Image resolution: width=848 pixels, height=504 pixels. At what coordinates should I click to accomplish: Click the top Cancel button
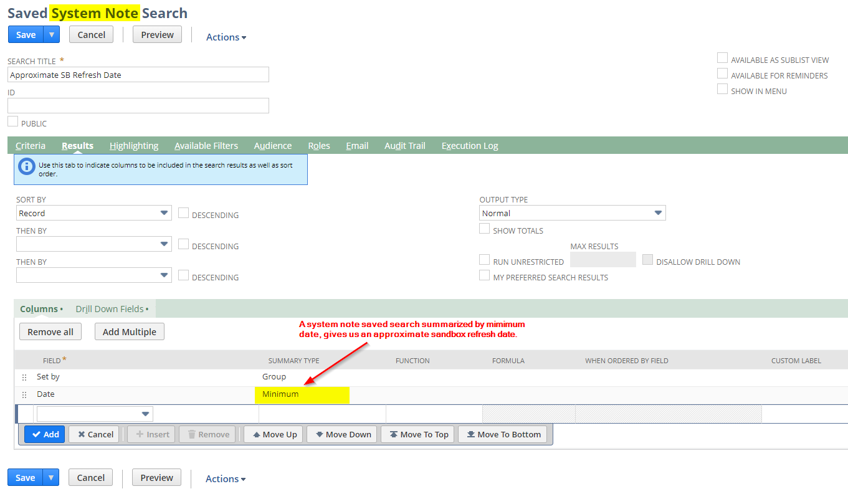91,35
